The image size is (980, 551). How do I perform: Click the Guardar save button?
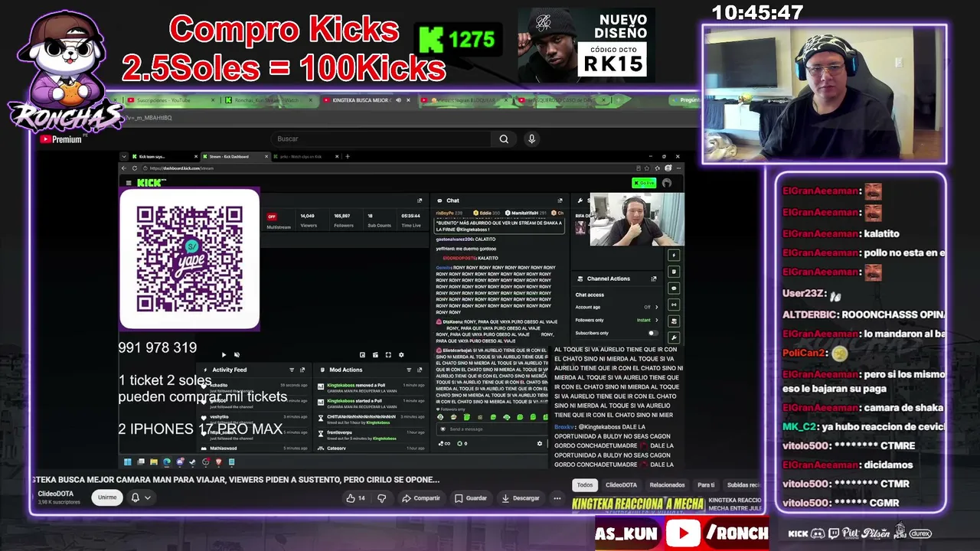click(x=471, y=498)
